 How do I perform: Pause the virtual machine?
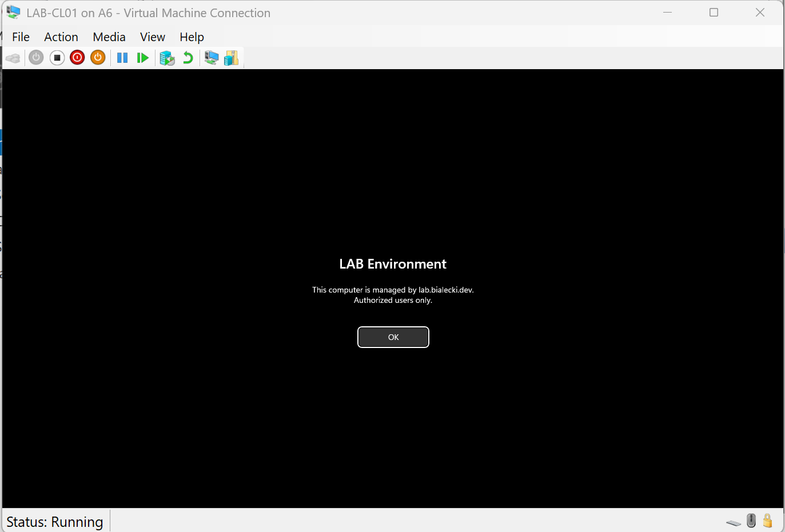(122, 58)
